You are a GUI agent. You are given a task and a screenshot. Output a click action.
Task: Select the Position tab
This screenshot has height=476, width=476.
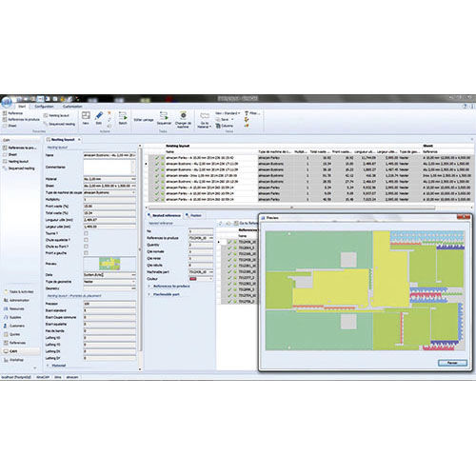pos(194,215)
